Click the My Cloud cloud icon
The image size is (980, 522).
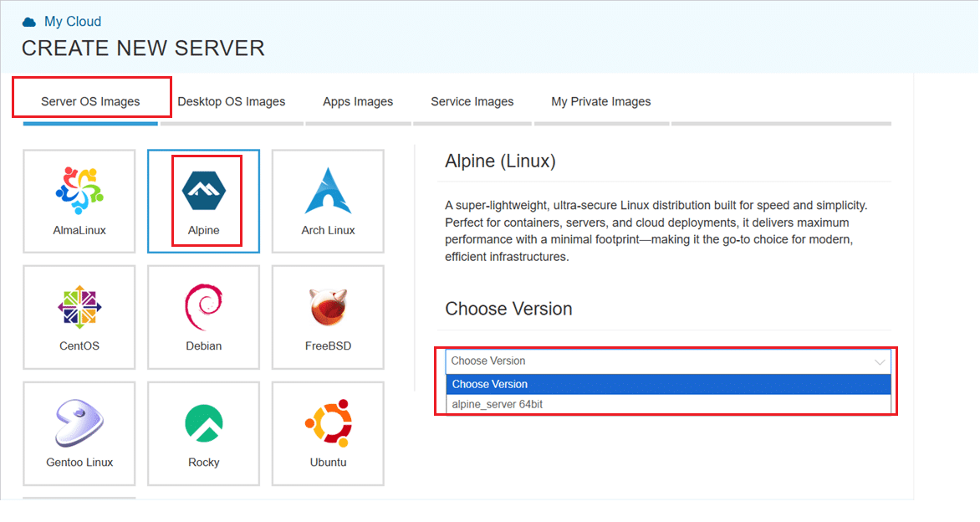[x=28, y=22]
